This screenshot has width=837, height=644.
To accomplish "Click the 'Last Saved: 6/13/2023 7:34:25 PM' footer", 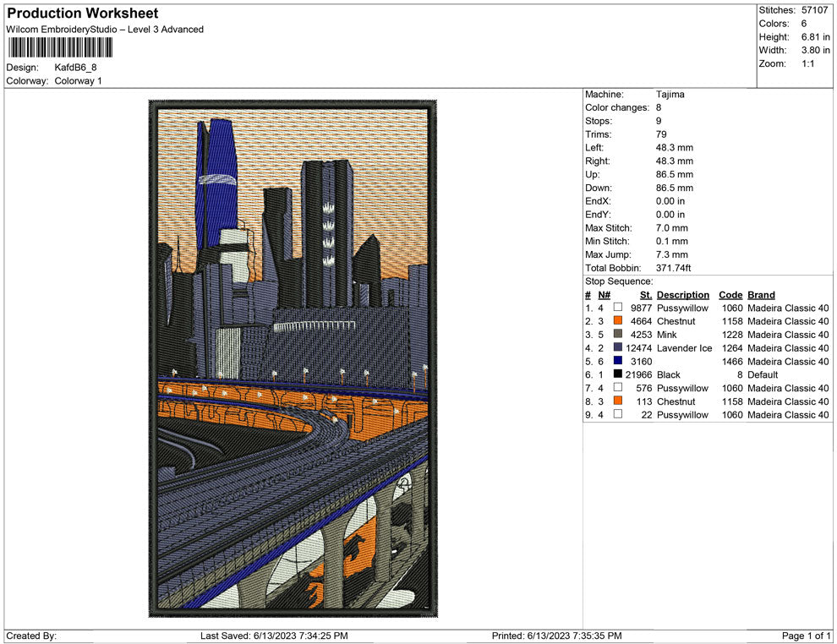I will [274, 636].
